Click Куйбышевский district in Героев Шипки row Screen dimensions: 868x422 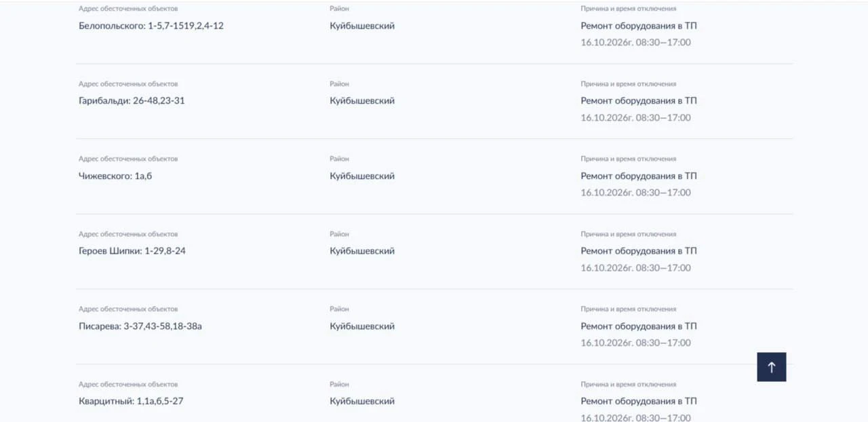(x=362, y=251)
